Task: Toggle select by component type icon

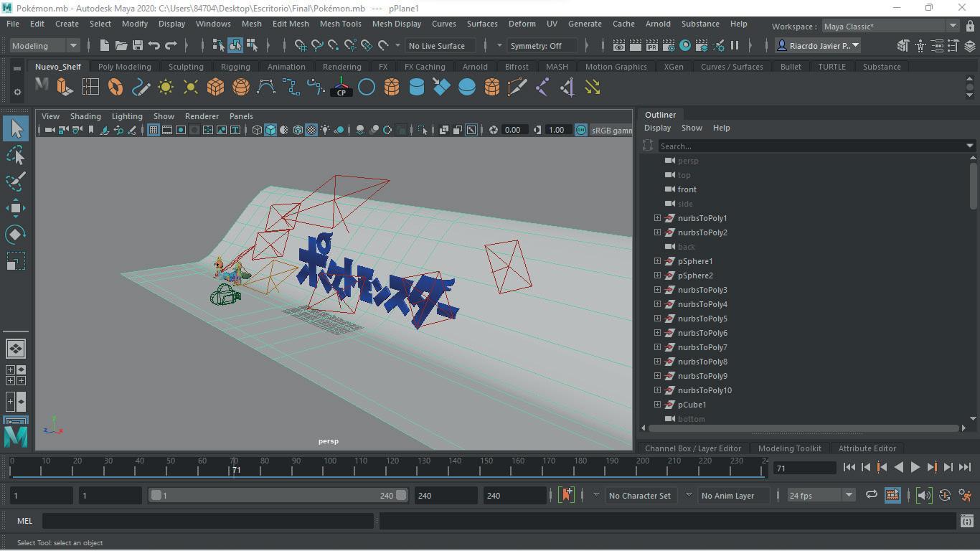Action: pos(252,45)
